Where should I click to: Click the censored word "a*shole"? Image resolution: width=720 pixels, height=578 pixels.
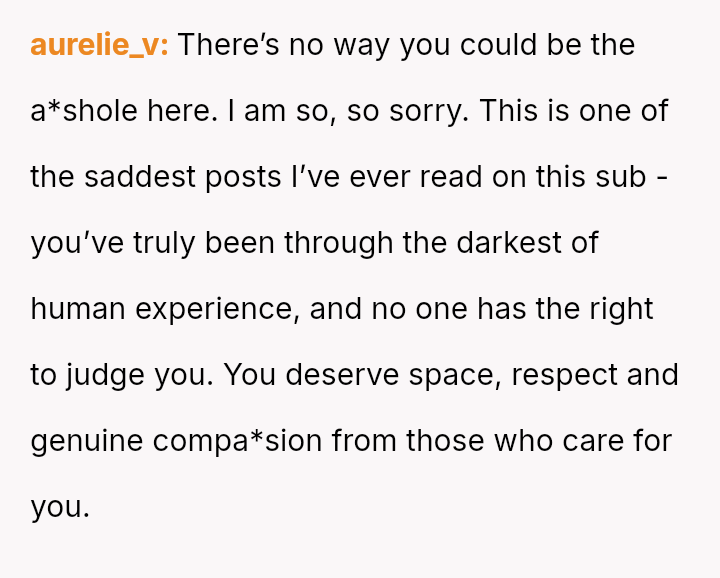coord(84,111)
